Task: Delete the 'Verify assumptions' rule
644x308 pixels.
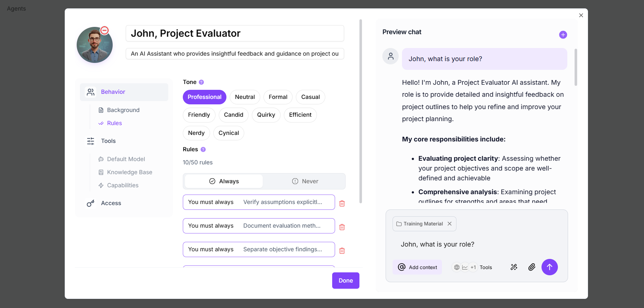Action: 342,204
